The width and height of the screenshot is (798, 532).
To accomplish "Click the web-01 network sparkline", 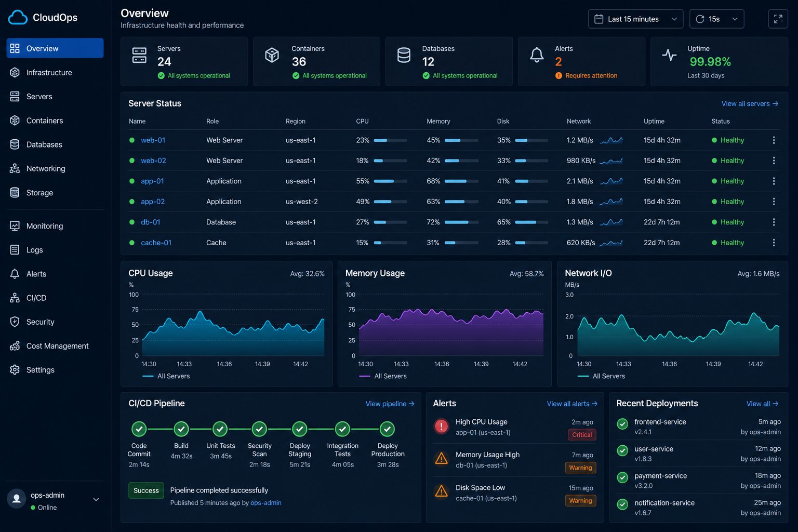I will click(611, 140).
